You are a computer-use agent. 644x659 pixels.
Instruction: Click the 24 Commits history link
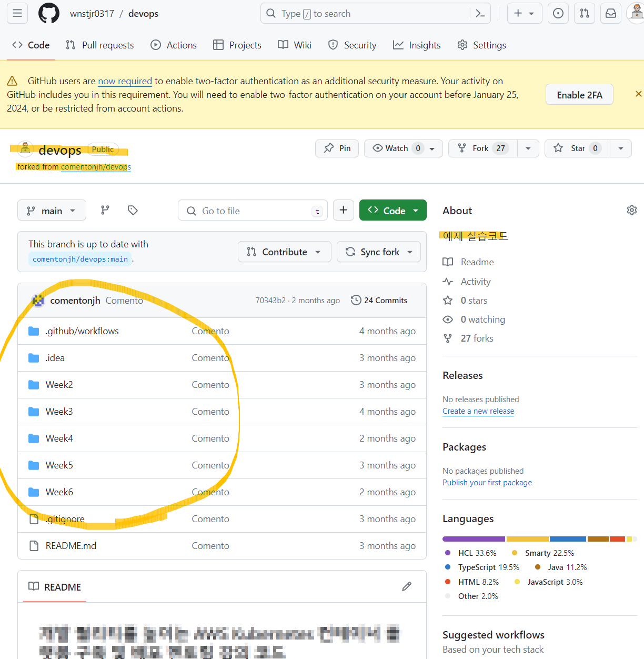pyautogui.click(x=379, y=300)
